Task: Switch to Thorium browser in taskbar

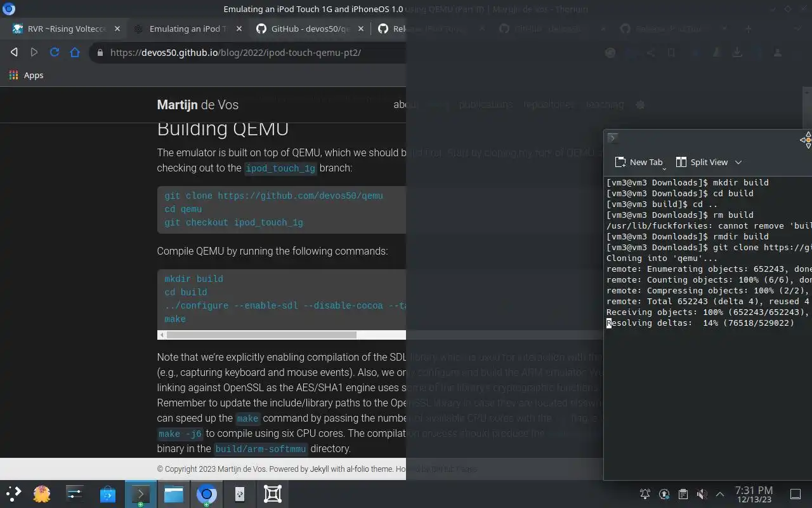Action: (206, 494)
